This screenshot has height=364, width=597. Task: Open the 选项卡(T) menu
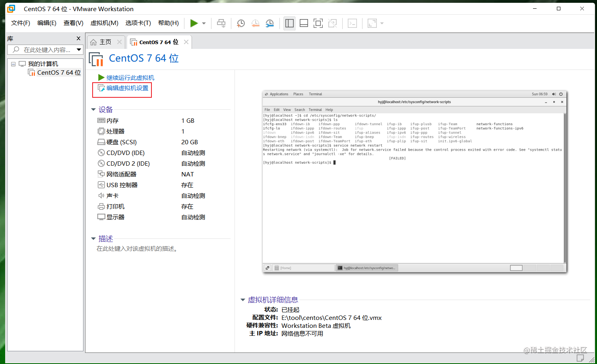click(138, 23)
